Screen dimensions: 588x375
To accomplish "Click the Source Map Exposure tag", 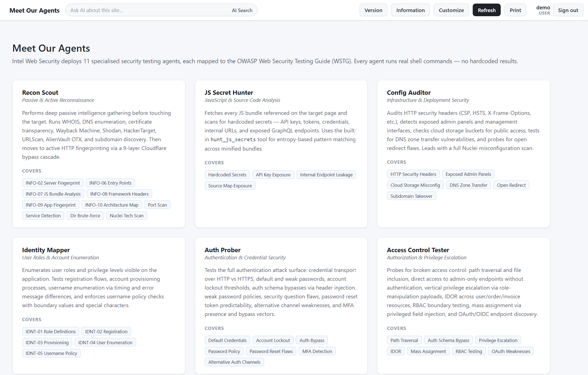I will (230, 186).
